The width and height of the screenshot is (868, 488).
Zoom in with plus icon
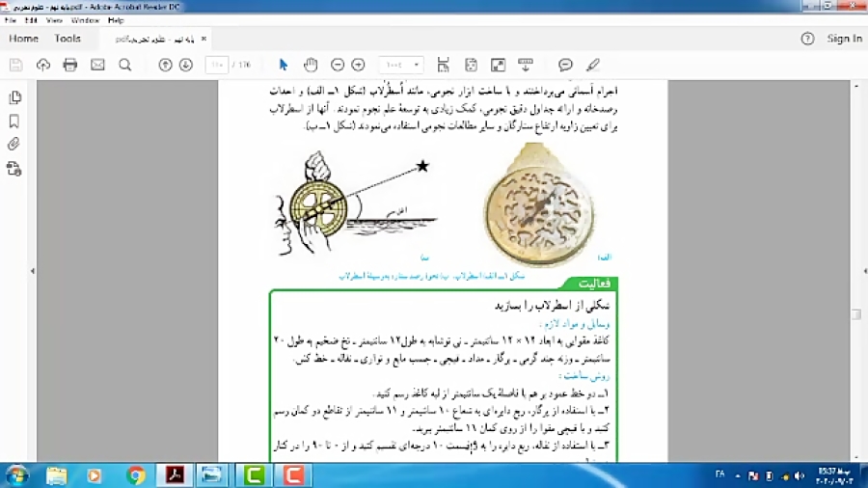pyautogui.click(x=358, y=65)
